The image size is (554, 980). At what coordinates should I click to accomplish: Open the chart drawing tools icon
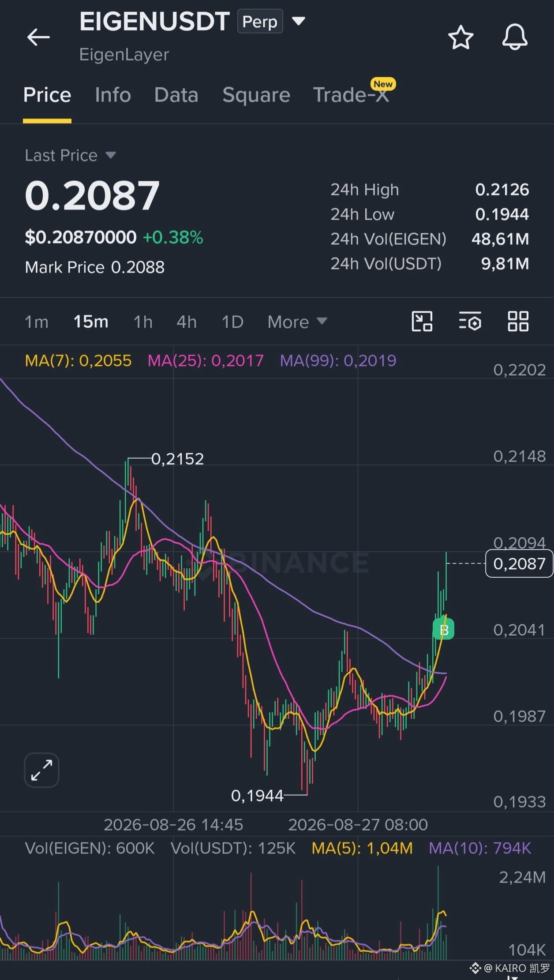(422, 321)
